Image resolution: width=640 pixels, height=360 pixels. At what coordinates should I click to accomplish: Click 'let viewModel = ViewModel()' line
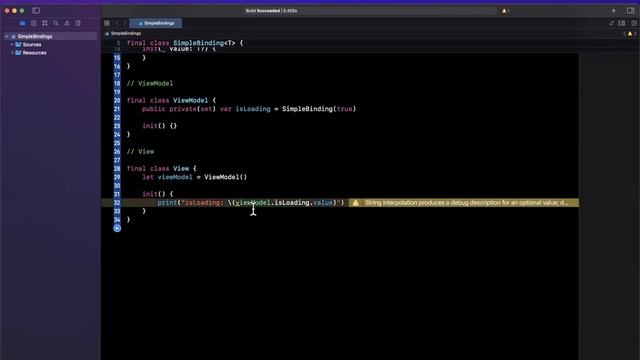click(x=194, y=177)
